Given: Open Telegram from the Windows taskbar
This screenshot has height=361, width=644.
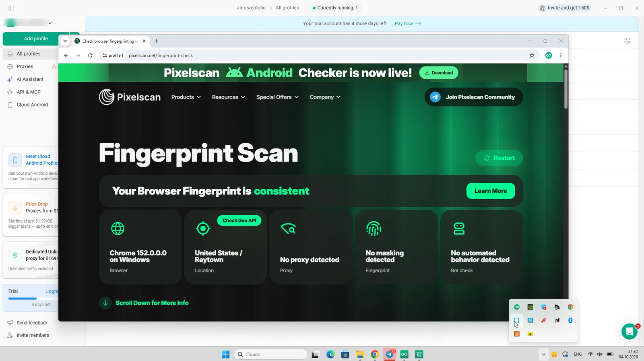Looking at the screenshot, I should click(x=390, y=354).
